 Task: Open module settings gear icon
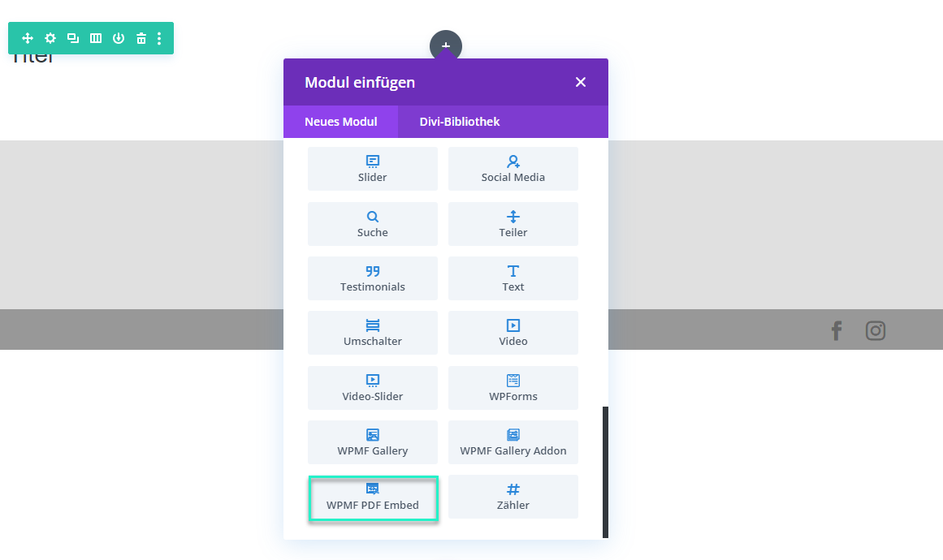(50, 38)
